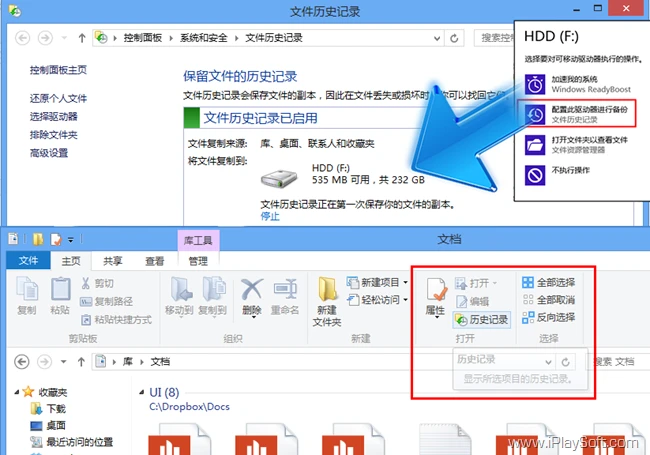The image size is (650, 455).
Task: Choose Windows ReadyBoost speed-up option
Action: click(x=579, y=84)
